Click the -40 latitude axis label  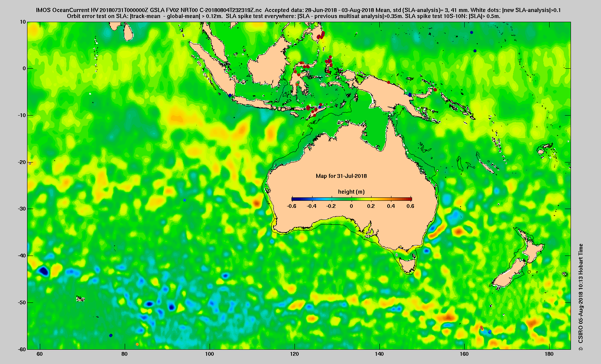[22, 256]
